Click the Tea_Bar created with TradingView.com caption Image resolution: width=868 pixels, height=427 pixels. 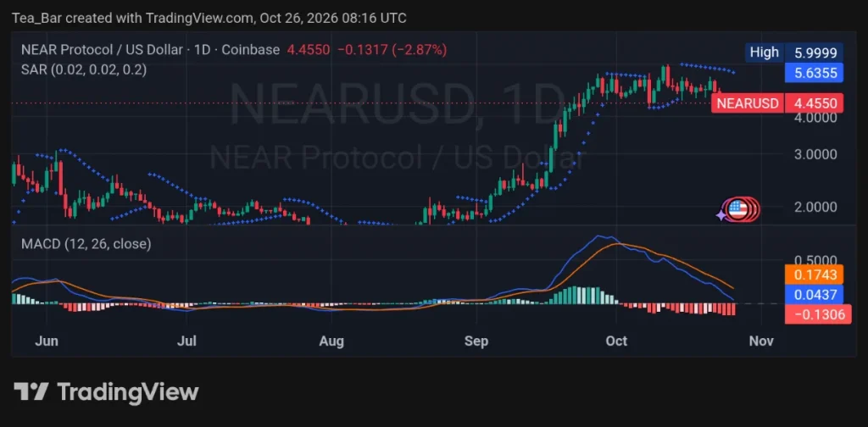[x=209, y=19]
